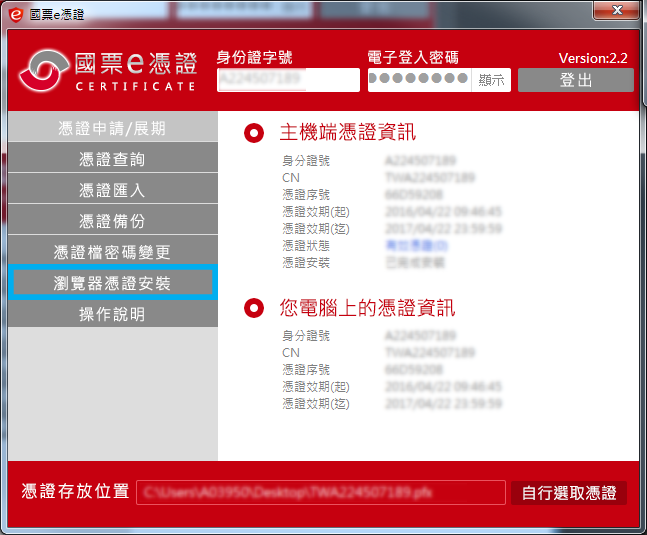Image resolution: width=647 pixels, height=535 pixels.
Task: Click the 自行選取憑證 button
Action: click(x=569, y=493)
